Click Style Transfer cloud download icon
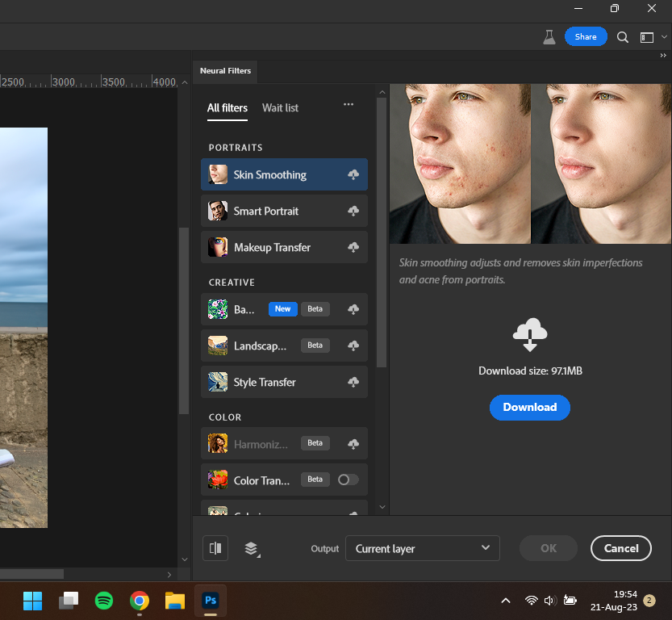 pyautogui.click(x=353, y=382)
